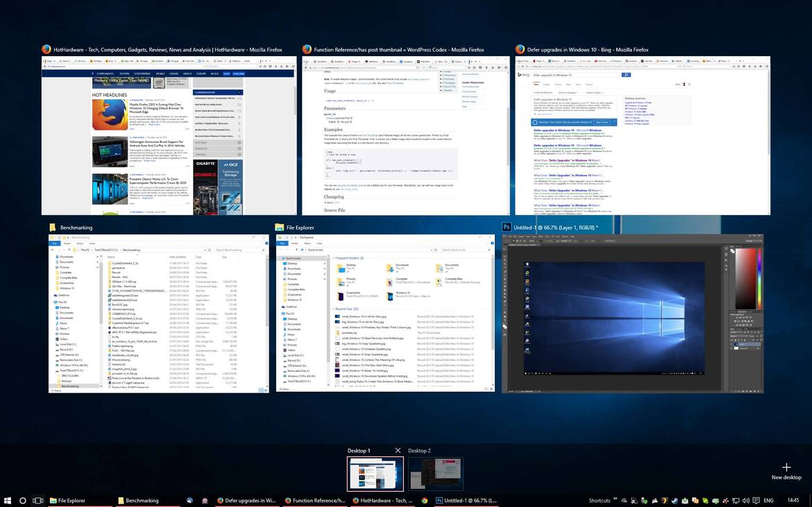Open the Windows Start menu

coord(8,500)
